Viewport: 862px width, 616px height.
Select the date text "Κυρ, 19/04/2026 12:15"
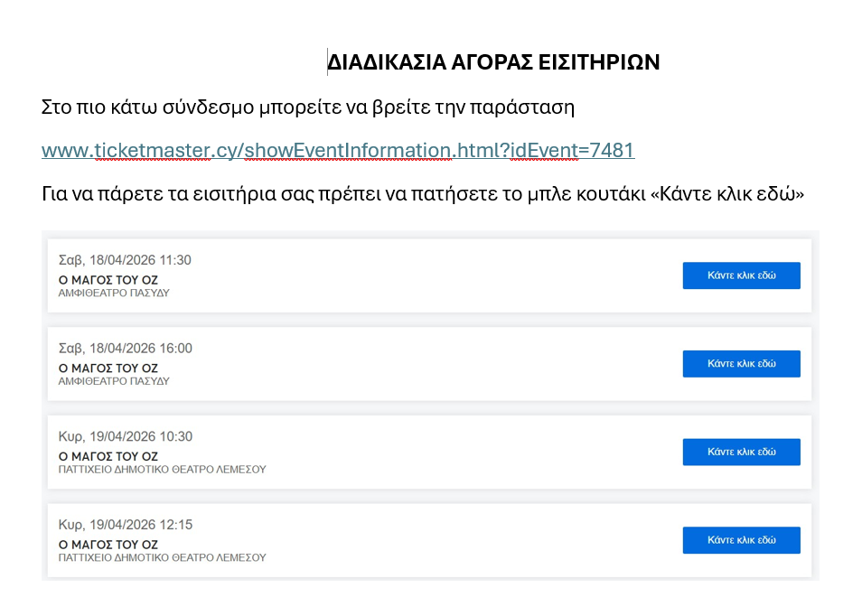(125, 525)
